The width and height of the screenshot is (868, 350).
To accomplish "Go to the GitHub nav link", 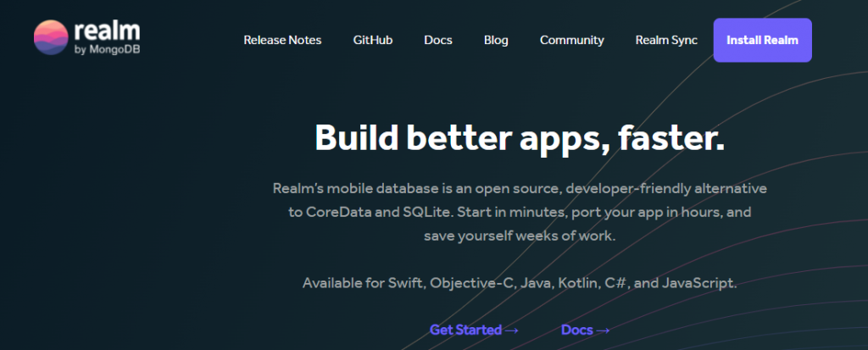I will (x=373, y=41).
